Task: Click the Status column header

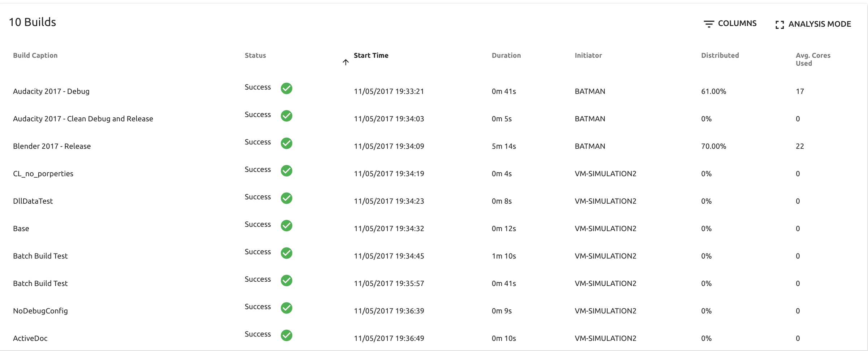Action: tap(255, 55)
